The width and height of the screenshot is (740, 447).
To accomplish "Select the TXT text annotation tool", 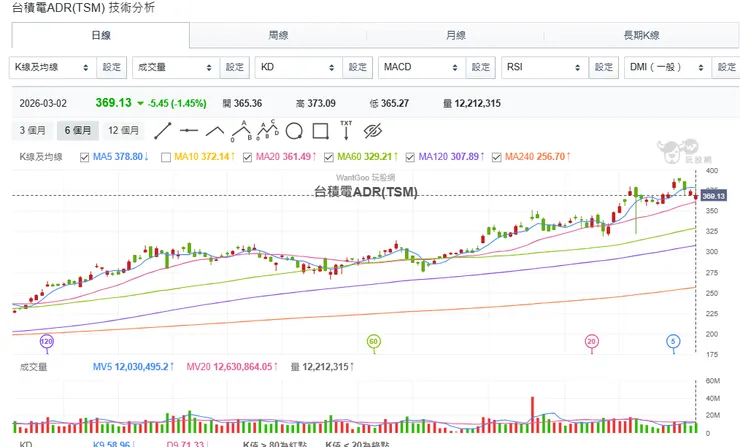I will [x=346, y=130].
